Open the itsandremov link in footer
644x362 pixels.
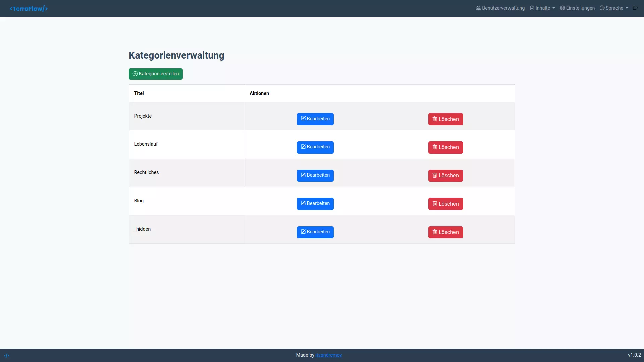click(x=328, y=355)
